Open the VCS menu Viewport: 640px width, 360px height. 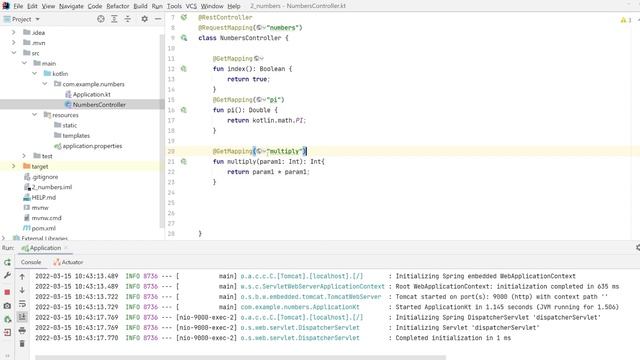191,6
